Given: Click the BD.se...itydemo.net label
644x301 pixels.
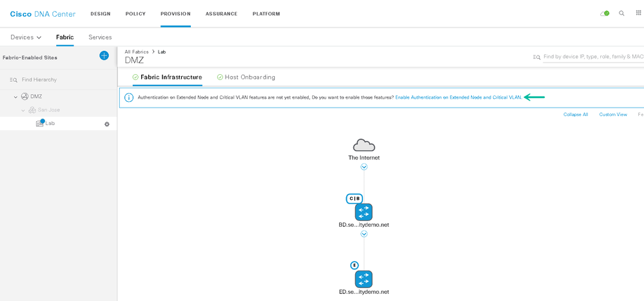Looking at the screenshot, I should (x=364, y=225).
